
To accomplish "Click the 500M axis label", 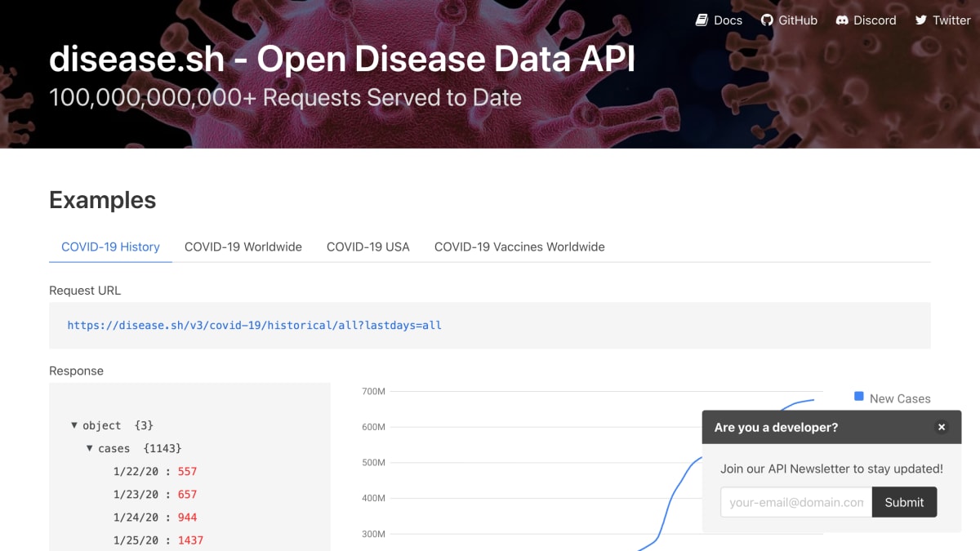I will click(373, 462).
